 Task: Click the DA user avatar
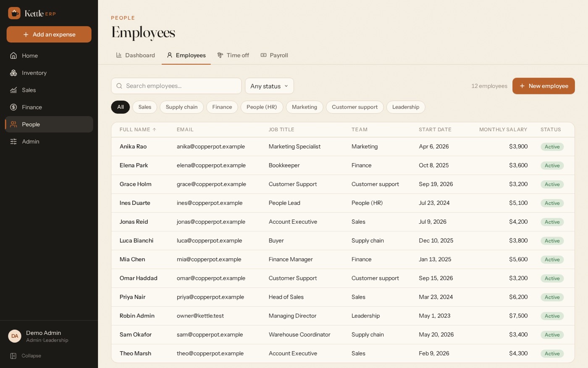15,336
